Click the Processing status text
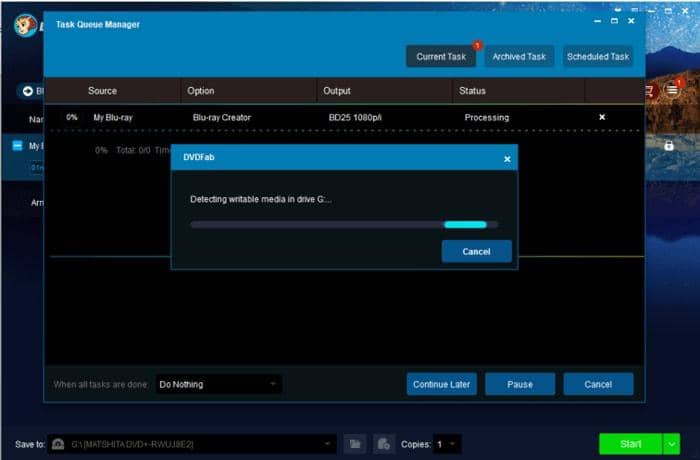The width and height of the screenshot is (700, 460). click(487, 117)
